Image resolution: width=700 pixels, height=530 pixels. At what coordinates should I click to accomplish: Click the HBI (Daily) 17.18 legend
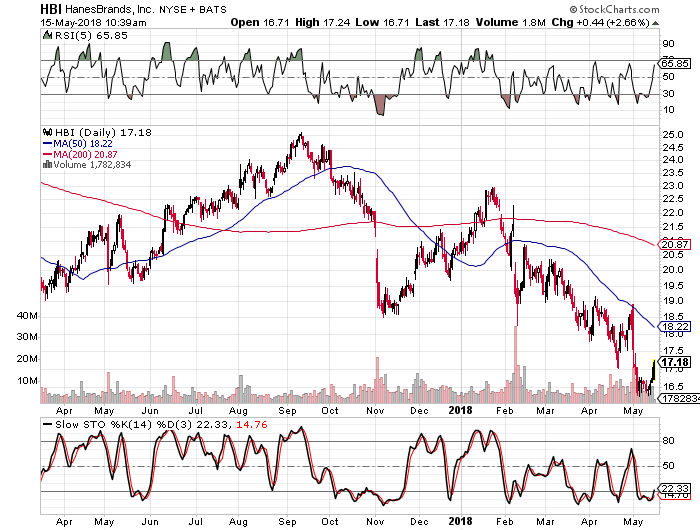point(103,133)
